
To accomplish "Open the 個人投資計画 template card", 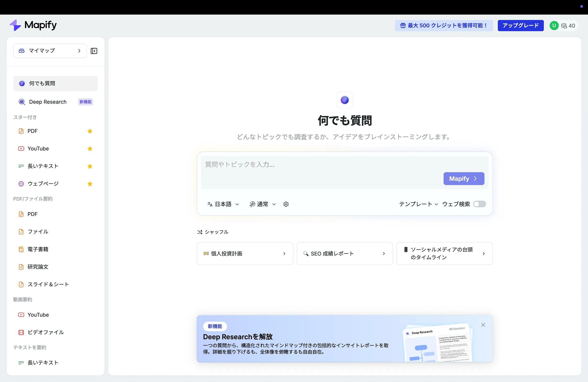I will [245, 253].
